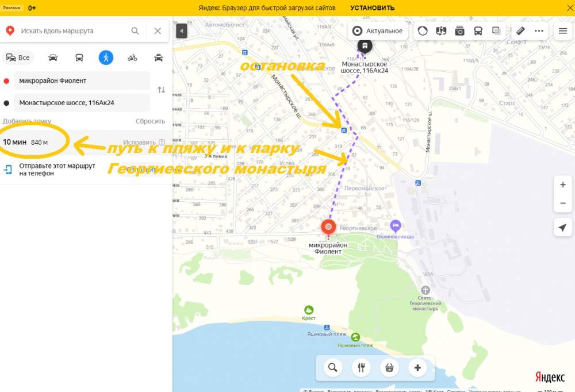Switch to the taxi route mode
This screenshot has height=392, width=575.
(x=159, y=57)
